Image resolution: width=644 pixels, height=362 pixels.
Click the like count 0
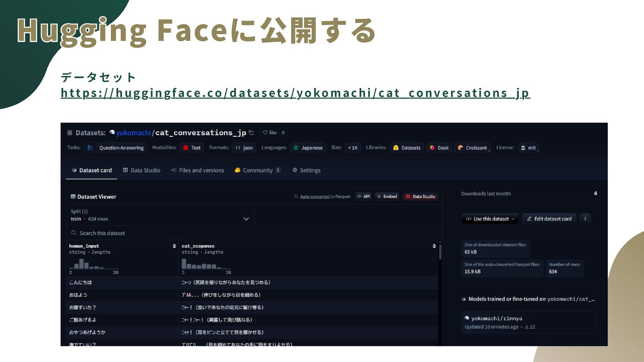tap(283, 133)
